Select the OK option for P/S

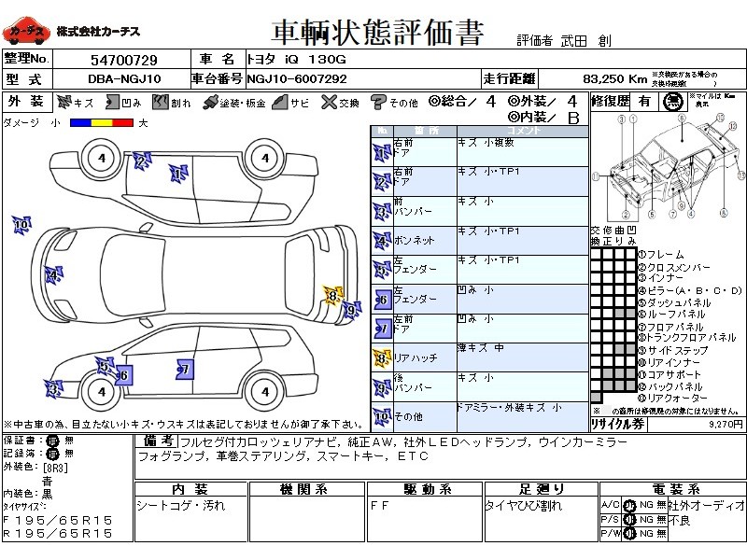[x=629, y=520]
